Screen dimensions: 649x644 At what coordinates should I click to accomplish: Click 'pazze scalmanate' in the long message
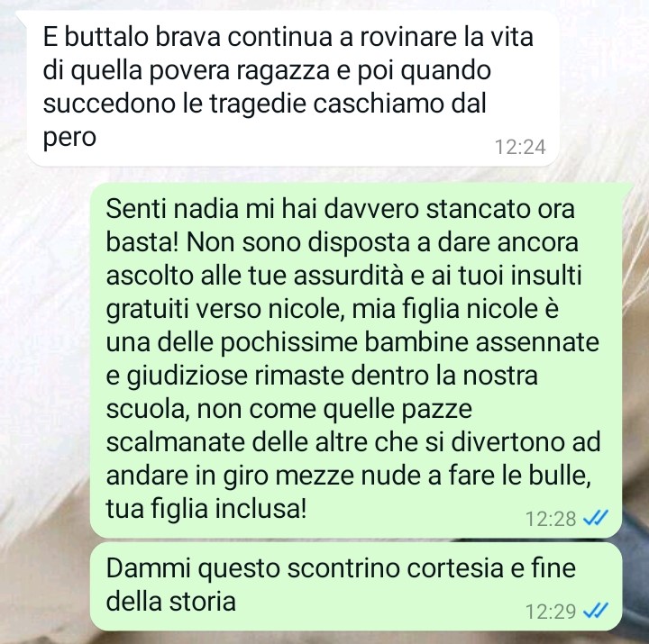point(289,426)
